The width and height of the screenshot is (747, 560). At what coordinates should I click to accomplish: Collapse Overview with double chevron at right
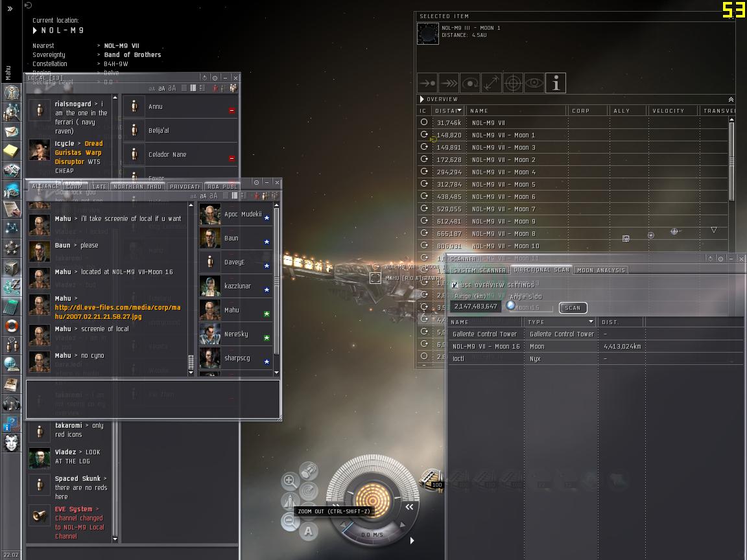(731, 100)
